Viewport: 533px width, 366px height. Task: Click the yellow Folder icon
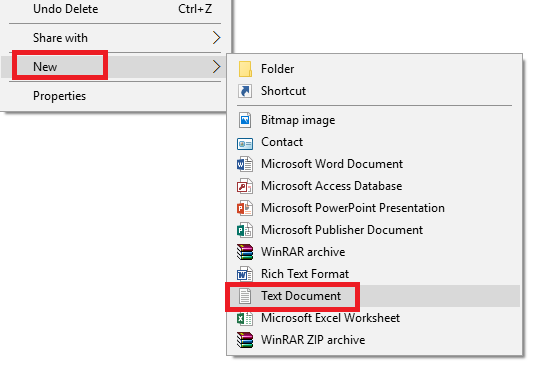pyautogui.click(x=245, y=69)
